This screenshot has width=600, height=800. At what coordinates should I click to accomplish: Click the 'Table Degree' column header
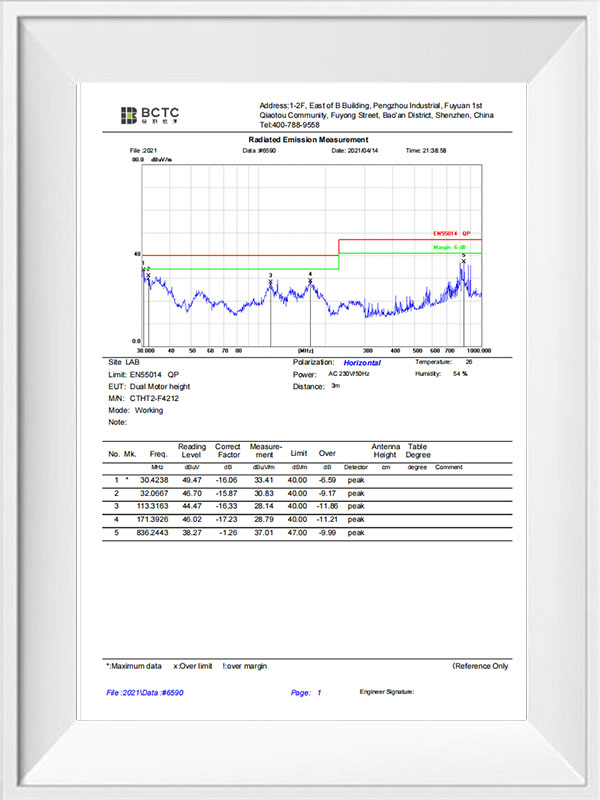point(418,451)
